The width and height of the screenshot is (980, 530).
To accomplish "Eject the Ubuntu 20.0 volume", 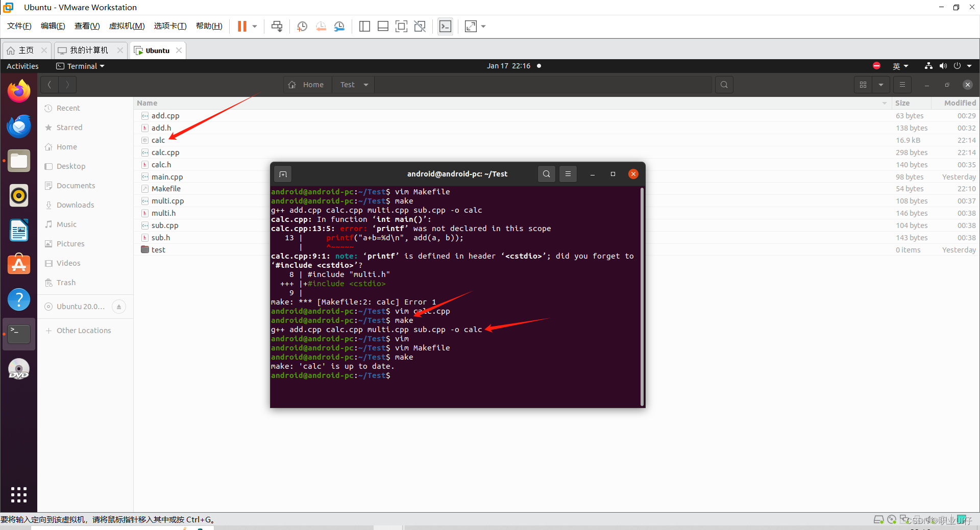I will click(x=119, y=307).
